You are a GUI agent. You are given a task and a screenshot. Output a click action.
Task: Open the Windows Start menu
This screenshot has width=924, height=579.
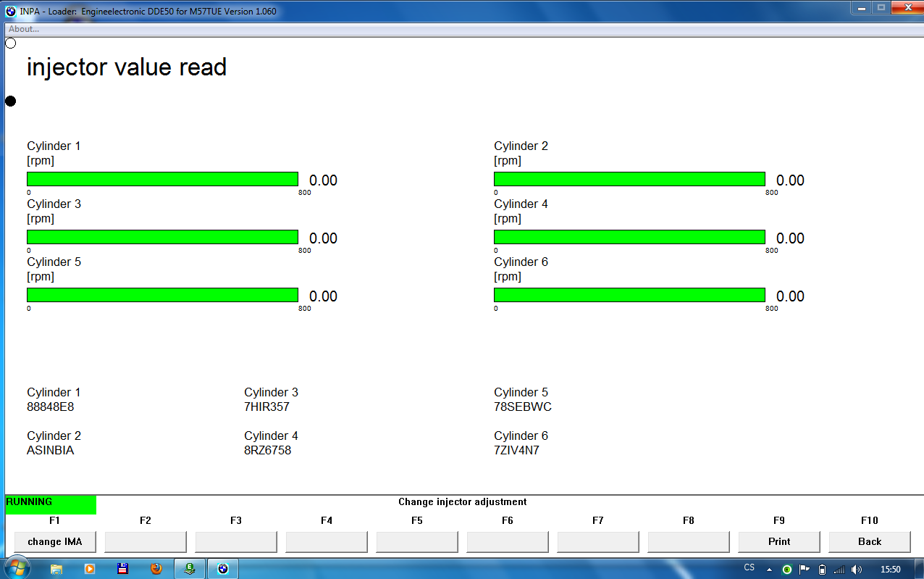[17, 567]
